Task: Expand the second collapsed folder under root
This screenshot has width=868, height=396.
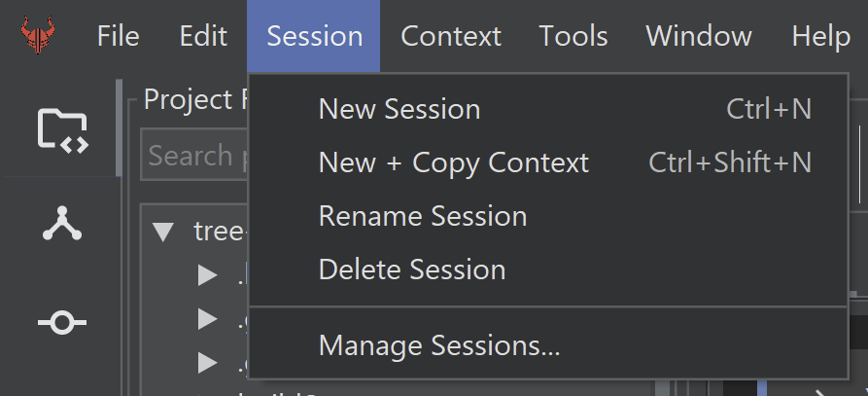Action: [207, 319]
